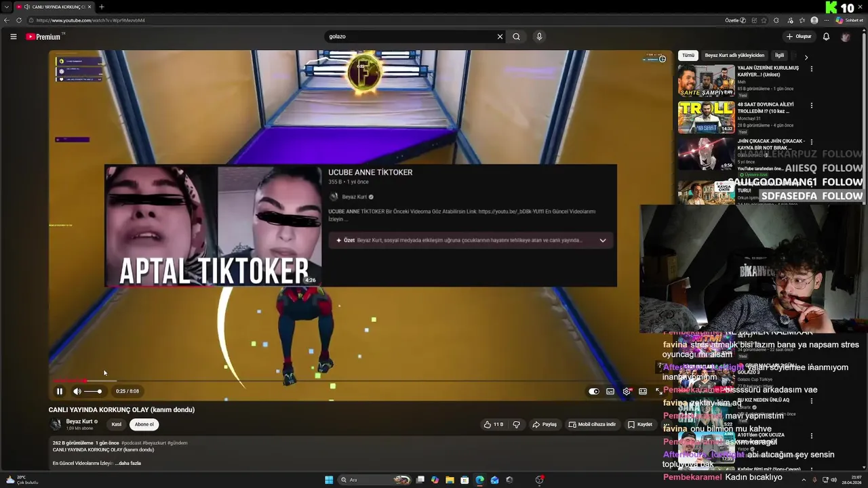The width and height of the screenshot is (868, 488).
Task: Dislike the video with thumbs down
Action: coord(516,424)
